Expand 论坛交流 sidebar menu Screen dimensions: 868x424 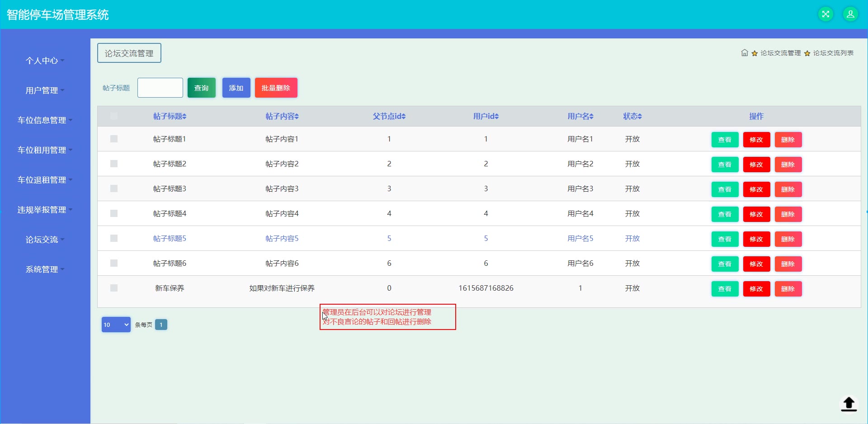coord(45,240)
